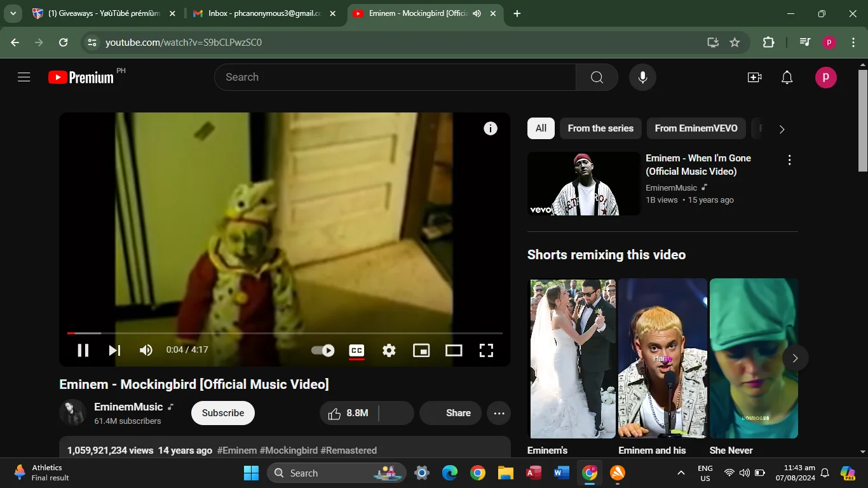
Task: Open Windows Start menu
Action: (251, 473)
